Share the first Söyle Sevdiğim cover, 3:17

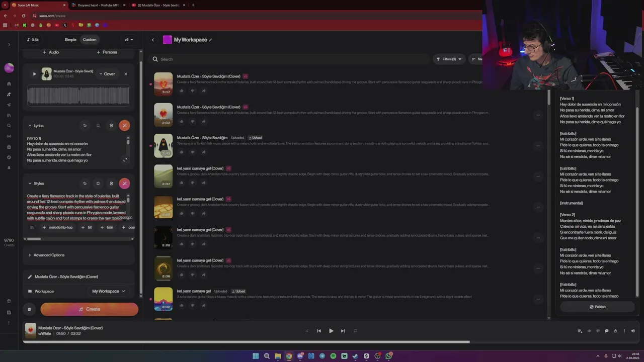click(204, 90)
